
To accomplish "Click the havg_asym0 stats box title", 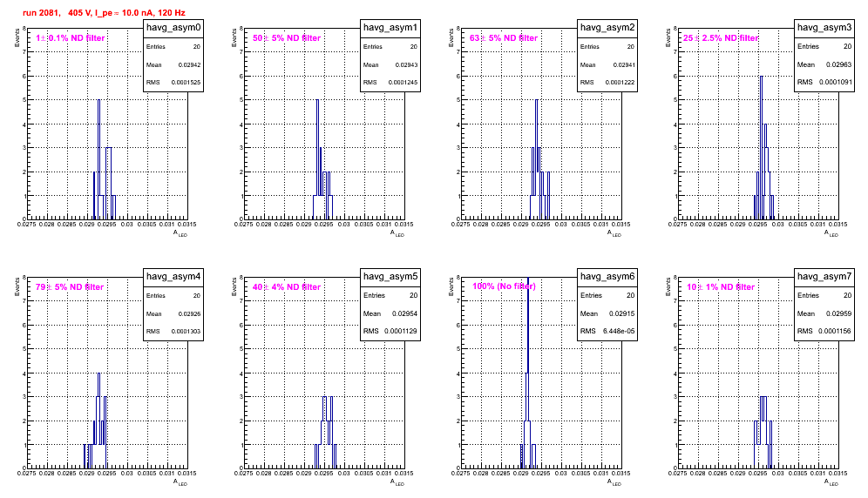I will pos(173,28).
